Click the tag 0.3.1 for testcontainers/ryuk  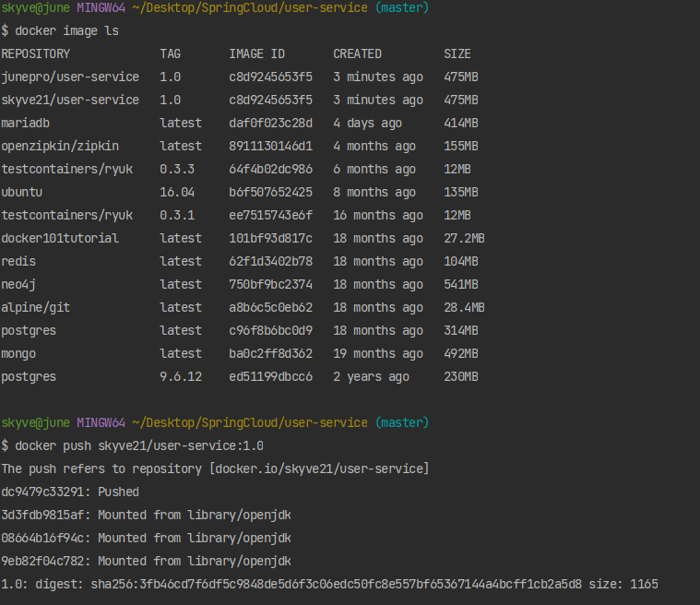[x=177, y=216]
